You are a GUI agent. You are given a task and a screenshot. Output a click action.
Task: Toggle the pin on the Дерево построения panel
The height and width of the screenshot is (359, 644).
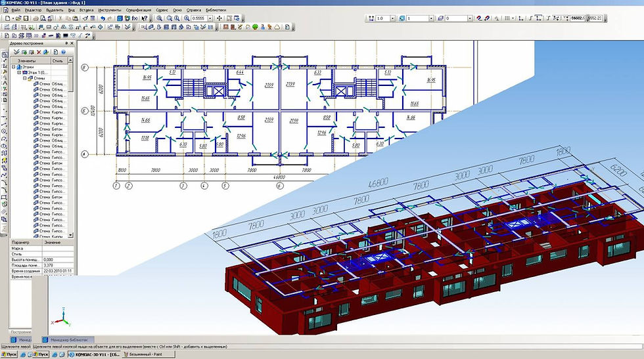(68, 43)
